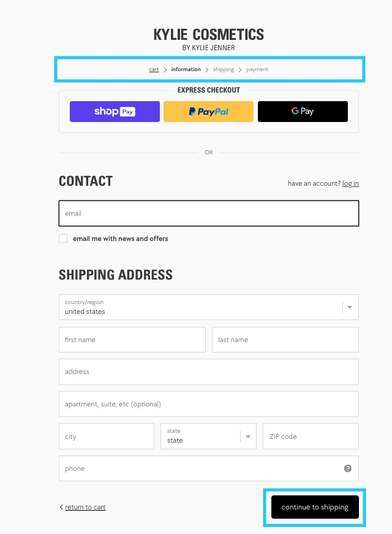Viewport: 392px width, 534px height.
Task: Click the phone help question mark icon
Action: tap(348, 468)
